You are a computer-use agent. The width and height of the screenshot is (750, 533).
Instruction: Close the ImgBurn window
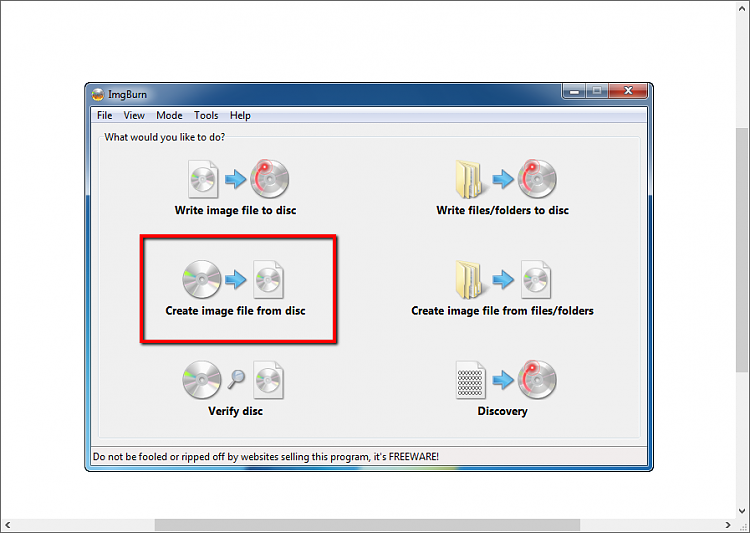tap(628, 91)
